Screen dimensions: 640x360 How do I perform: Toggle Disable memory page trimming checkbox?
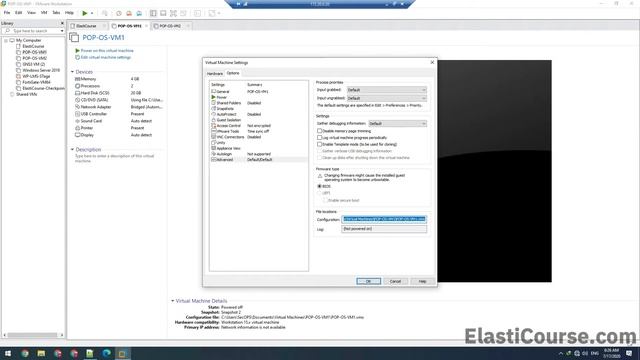click(x=320, y=131)
